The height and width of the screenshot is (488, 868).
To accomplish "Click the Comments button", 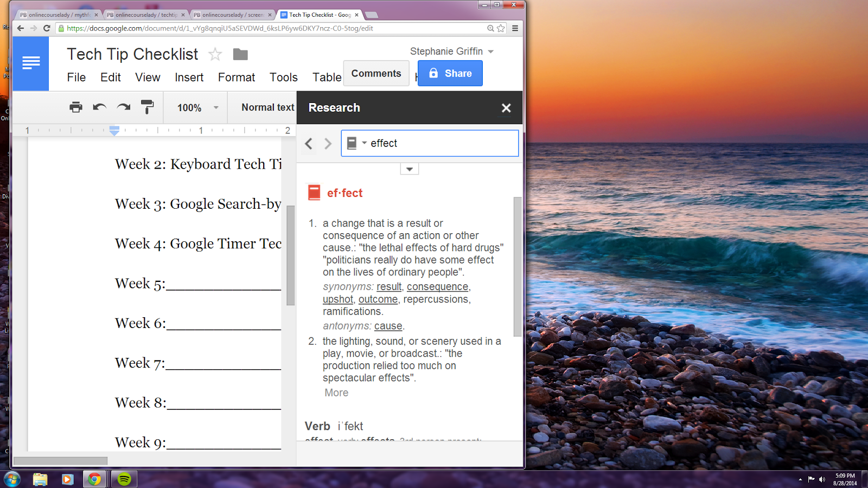I will pyautogui.click(x=376, y=73).
